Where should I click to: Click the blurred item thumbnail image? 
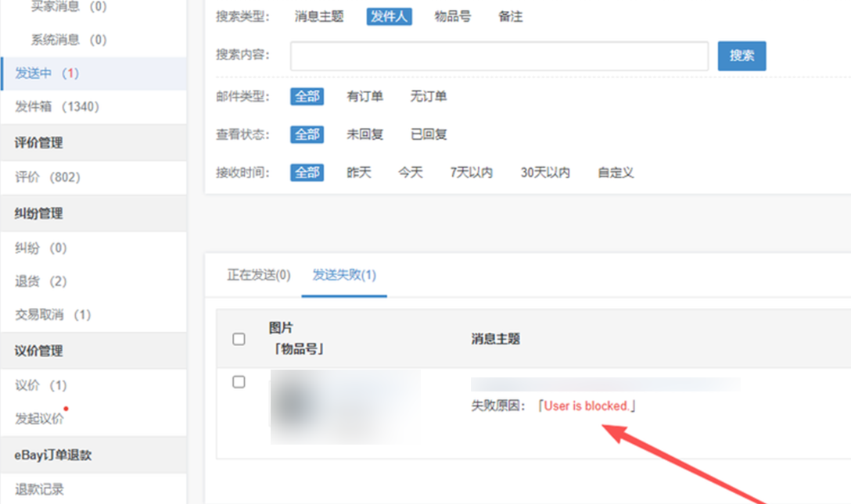click(345, 406)
